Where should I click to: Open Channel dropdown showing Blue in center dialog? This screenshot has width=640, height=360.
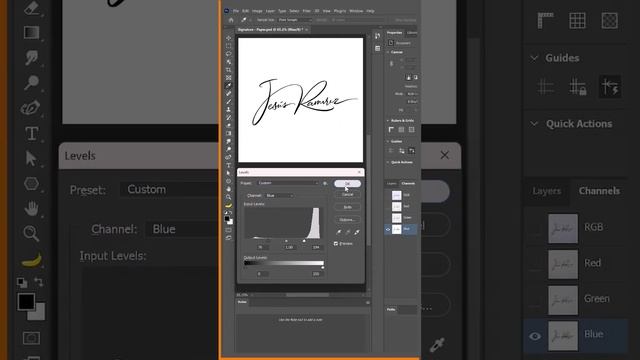click(280, 196)
